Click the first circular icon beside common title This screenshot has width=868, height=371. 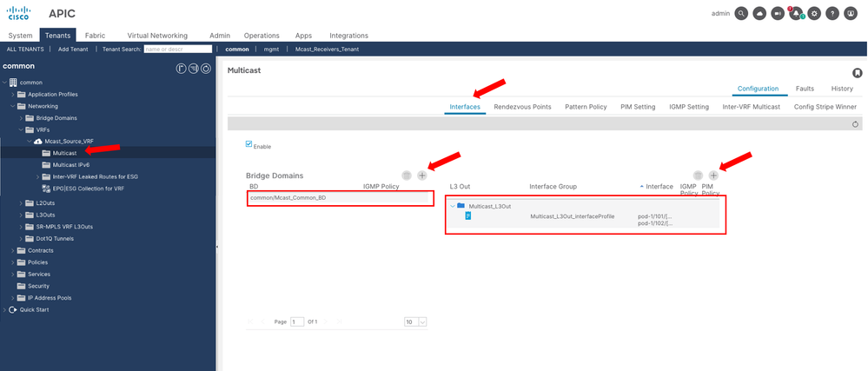(x=181, y=69)
